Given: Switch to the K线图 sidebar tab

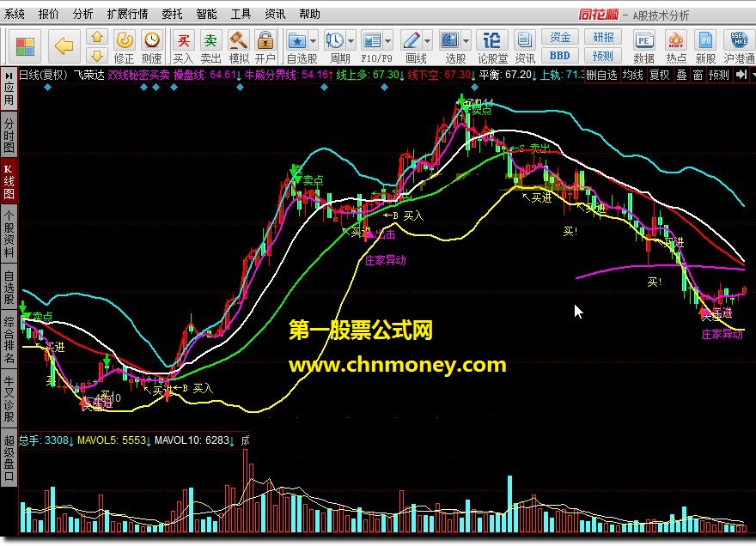Looking at the screenshot, I should click(9, 182).
